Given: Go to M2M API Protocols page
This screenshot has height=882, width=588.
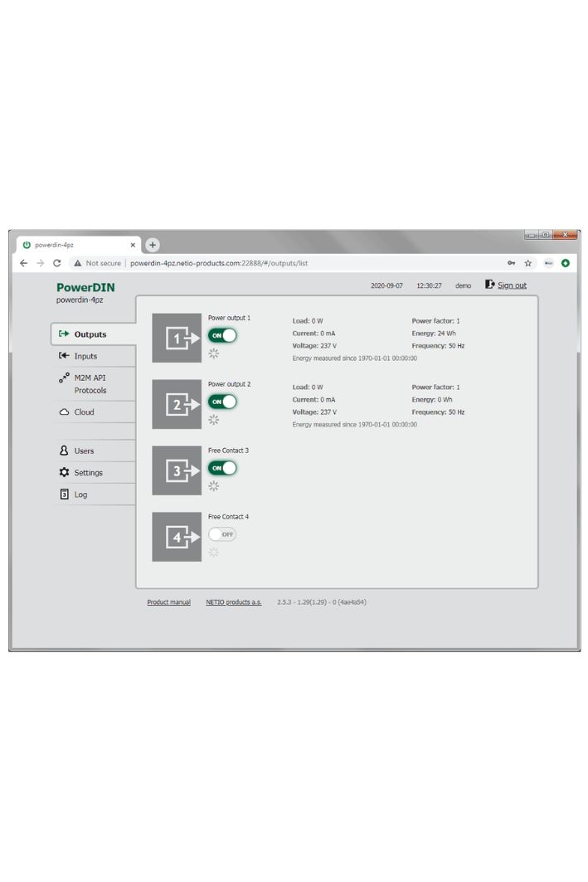Looking at the screenshot, I should (90, 383).
